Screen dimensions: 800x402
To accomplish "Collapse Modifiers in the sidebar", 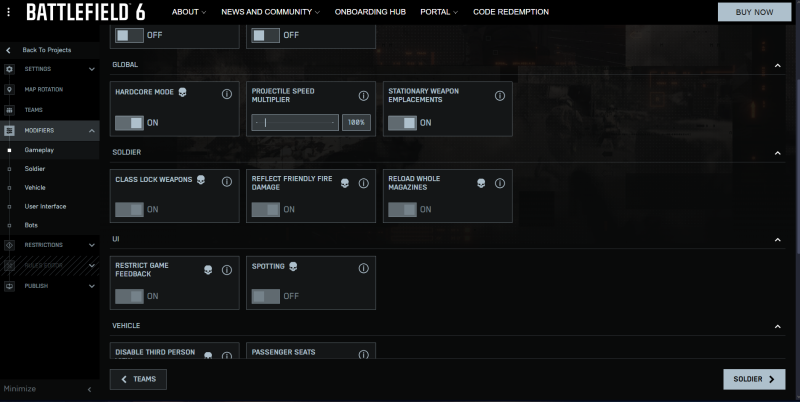I will pos(92,131).
